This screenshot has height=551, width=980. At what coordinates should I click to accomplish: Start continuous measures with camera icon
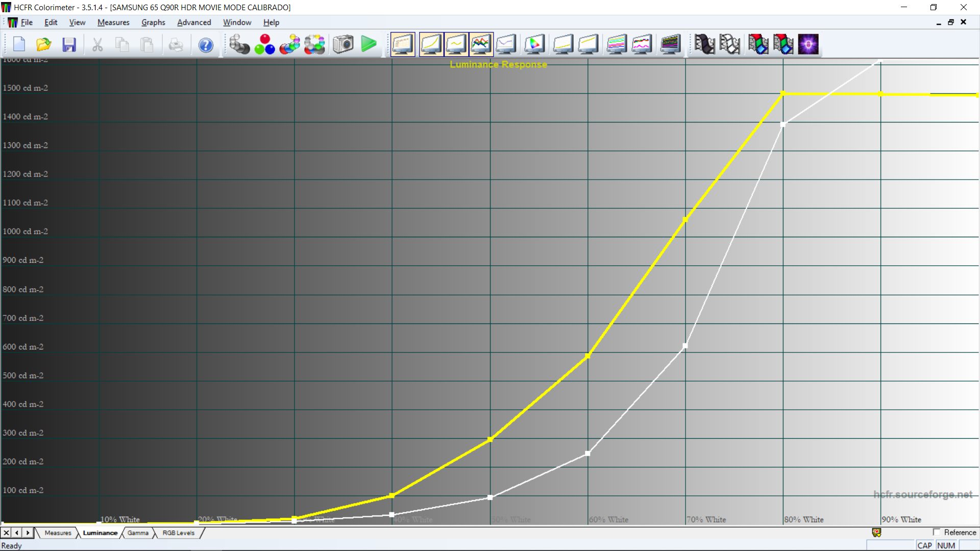point(343,44)
